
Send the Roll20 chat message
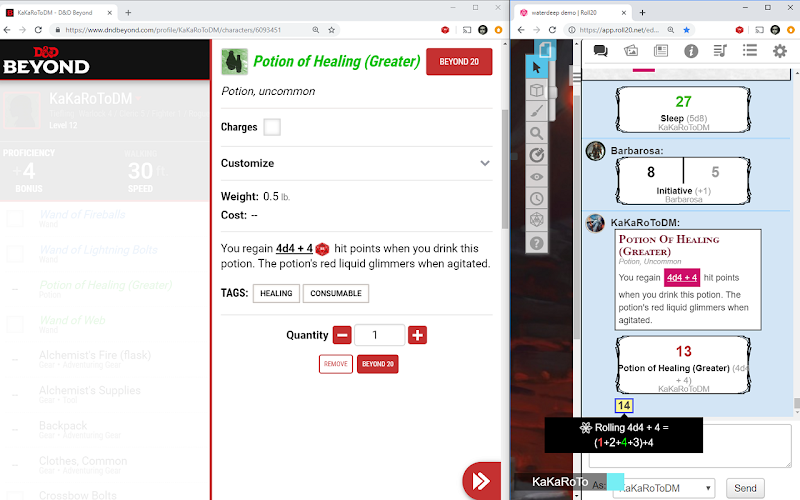pos(745,488)
